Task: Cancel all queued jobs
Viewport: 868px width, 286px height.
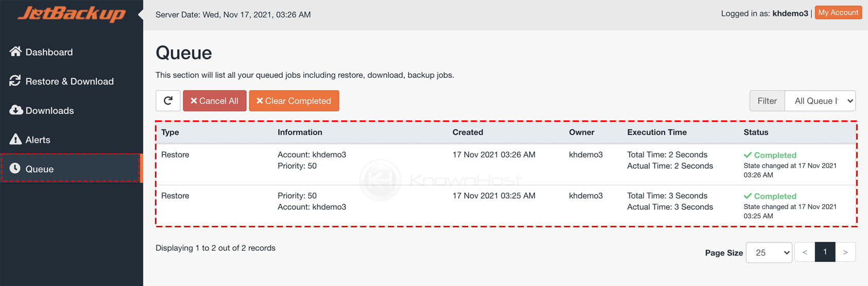Action: click(x=214, y=101)
